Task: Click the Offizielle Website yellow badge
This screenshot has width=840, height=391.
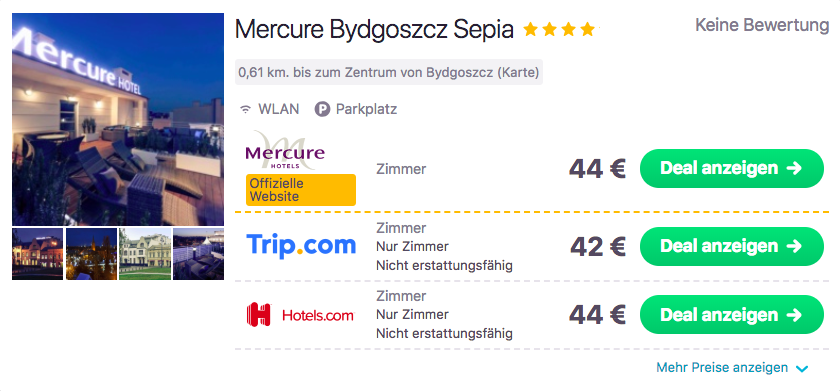Action: coord(301,190)
